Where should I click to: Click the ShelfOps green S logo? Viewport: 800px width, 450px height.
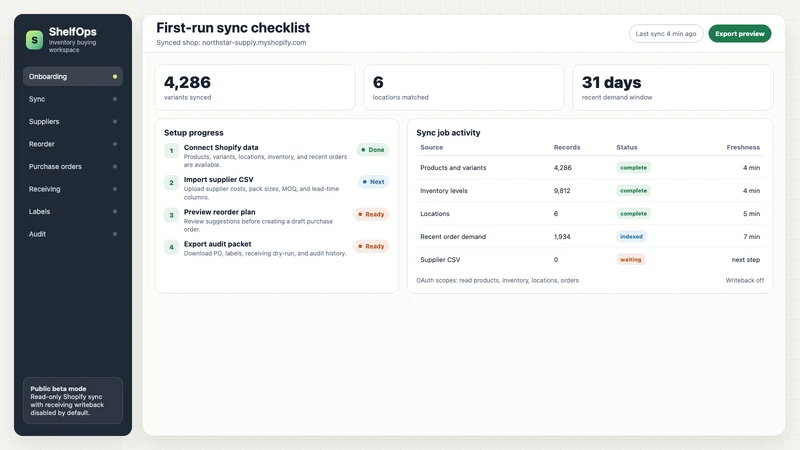pyautogui.click(x=34, y=39)
